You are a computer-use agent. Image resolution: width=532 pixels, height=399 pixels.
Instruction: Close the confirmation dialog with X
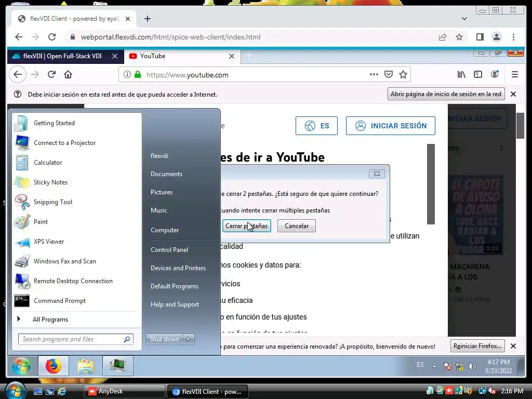[x=377, y=174]
